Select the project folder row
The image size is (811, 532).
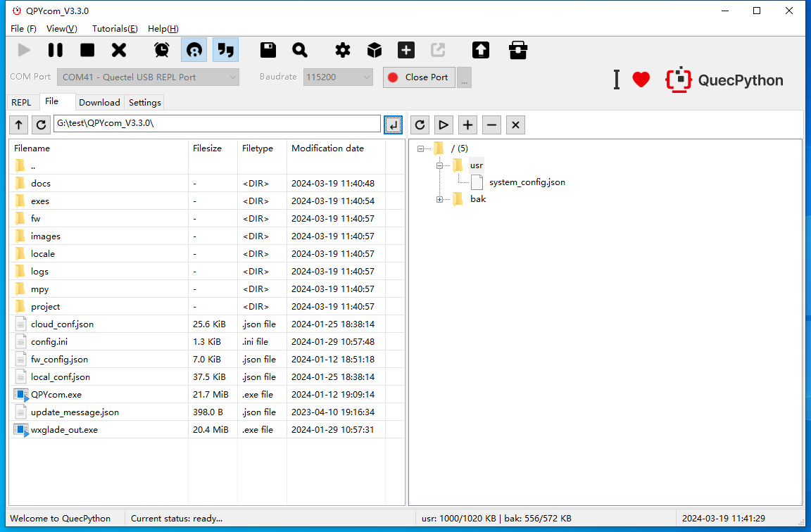(207, 307)
